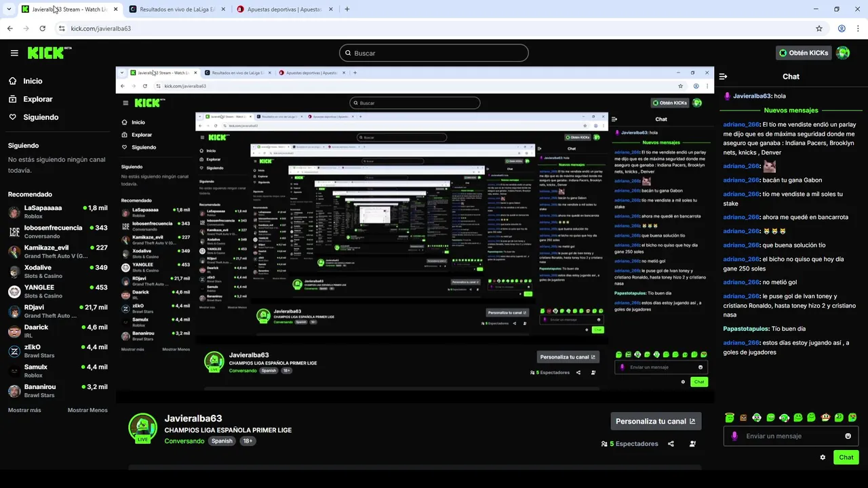Collapse the chat panel with the arrow icon

tap(723, 77)
